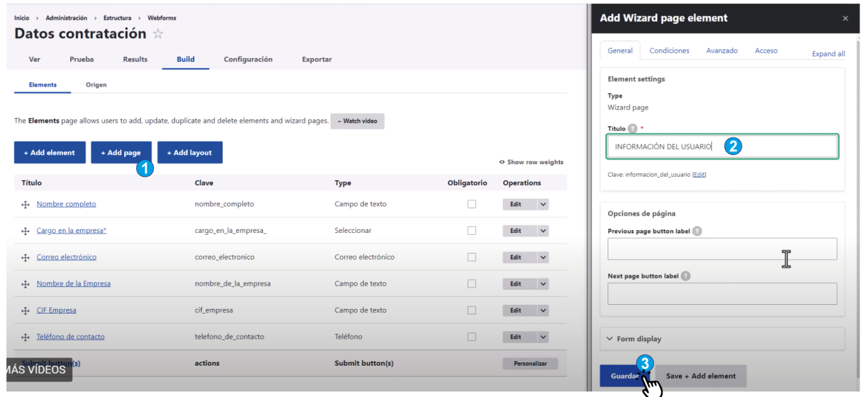Click the drag handle for Teléfono de contacto

pyautogui.click(x=26, y=337)
